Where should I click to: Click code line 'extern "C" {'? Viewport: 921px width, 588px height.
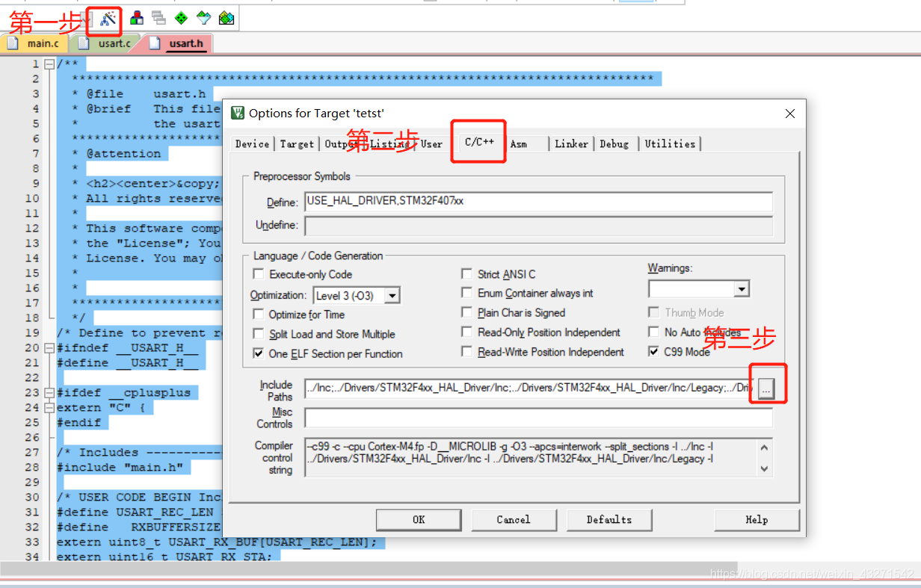coord(101,408)
